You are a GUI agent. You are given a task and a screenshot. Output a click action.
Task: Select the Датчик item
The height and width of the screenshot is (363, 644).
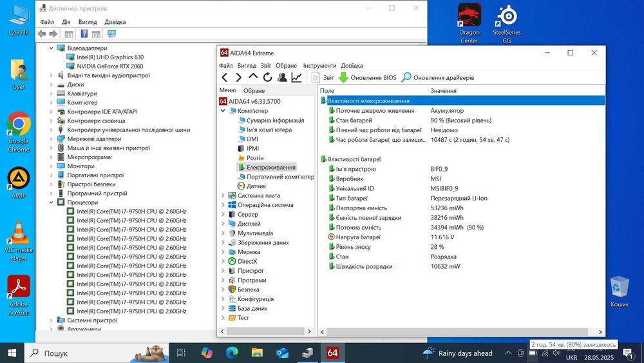coord(256,186)
